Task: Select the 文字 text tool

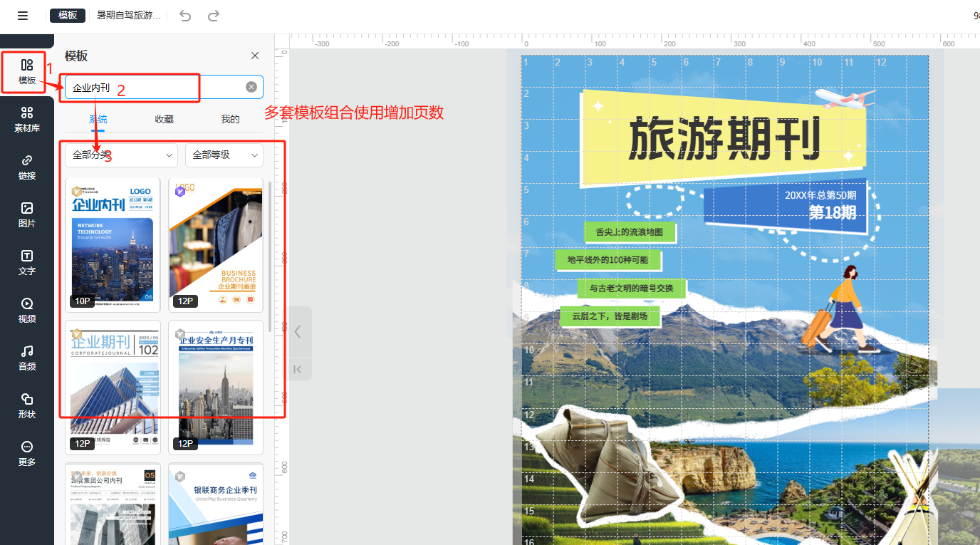Action: (x=27, y=262)
